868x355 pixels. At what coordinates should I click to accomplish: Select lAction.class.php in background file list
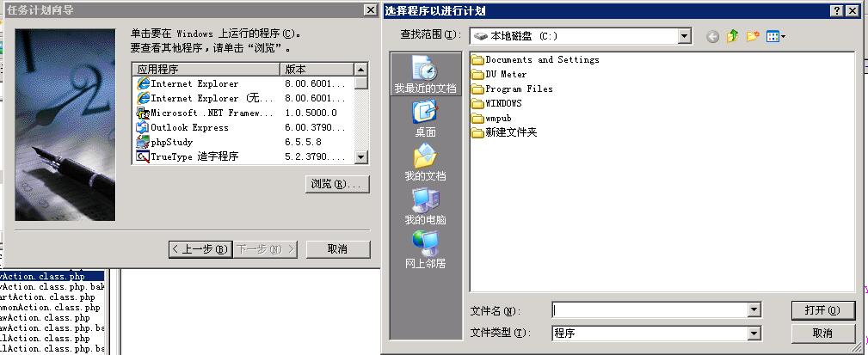[45, 339]
